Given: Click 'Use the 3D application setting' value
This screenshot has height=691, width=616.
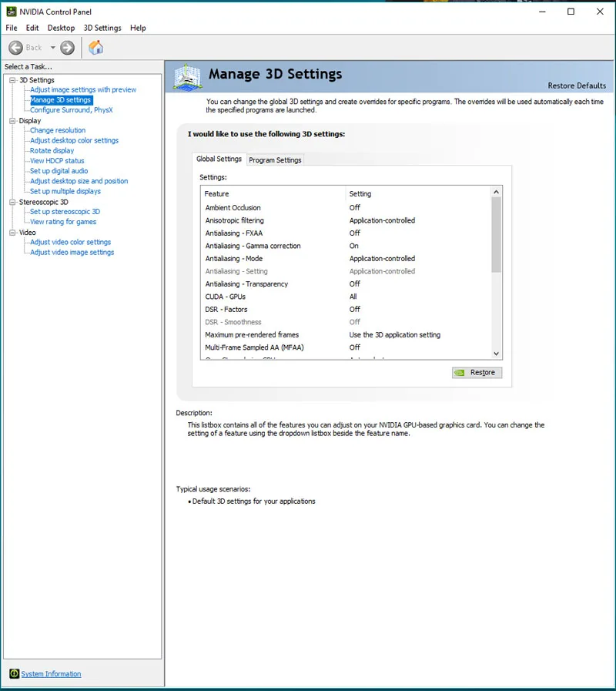Looking at the screenshot, I should click(395, 335).
